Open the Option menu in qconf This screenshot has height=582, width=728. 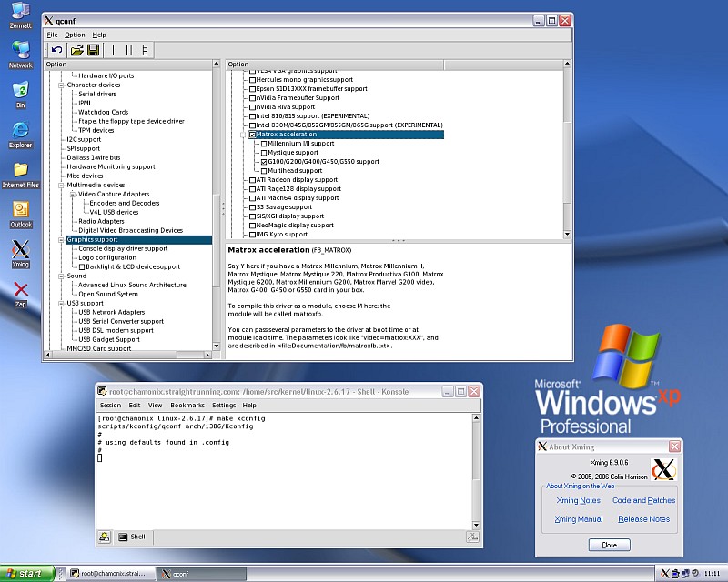click(x=75, y=35)
